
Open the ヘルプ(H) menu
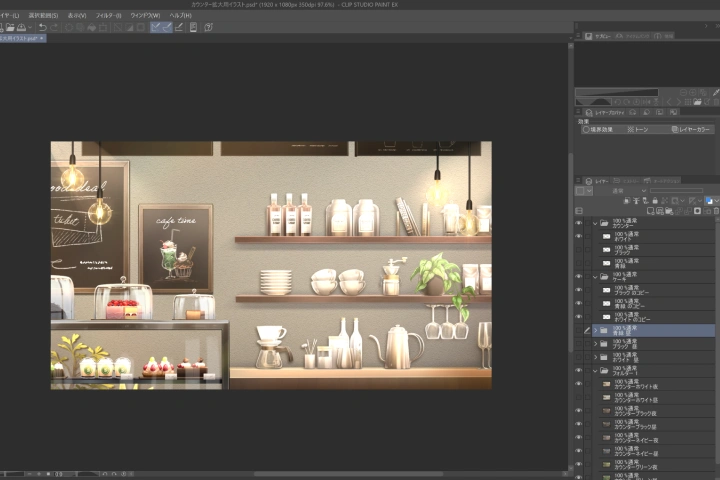[x=180, y=15]
